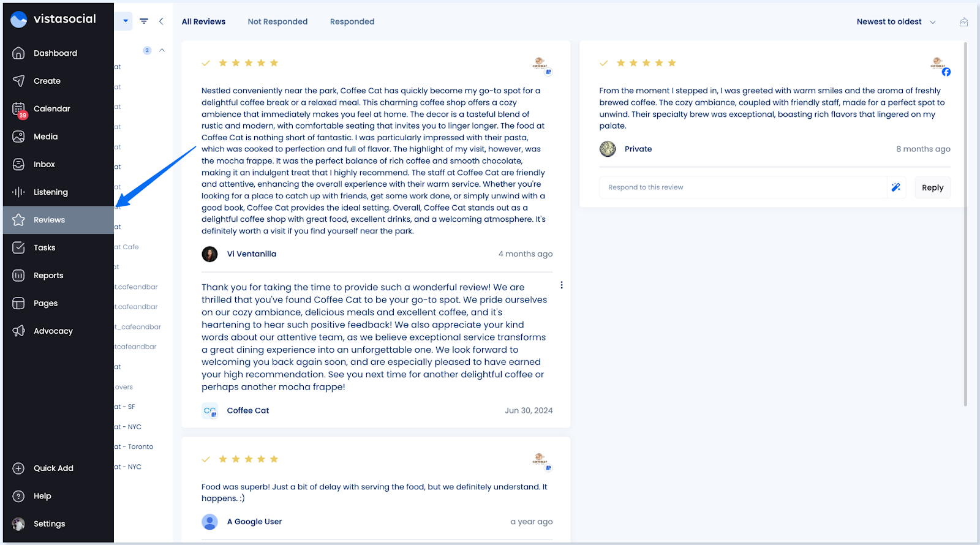Click the AI magic wand icon
The image size is (980, 545).
896,187
